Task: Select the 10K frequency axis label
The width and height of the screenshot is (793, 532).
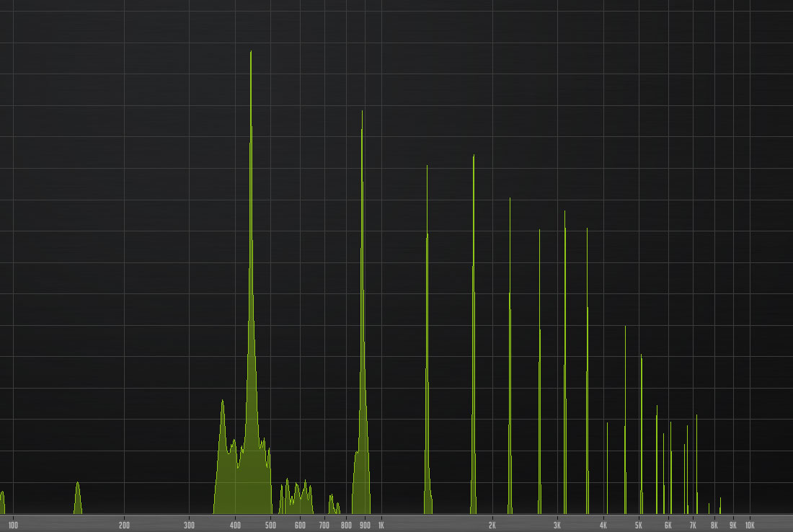Action: click(x=750, y=526)
